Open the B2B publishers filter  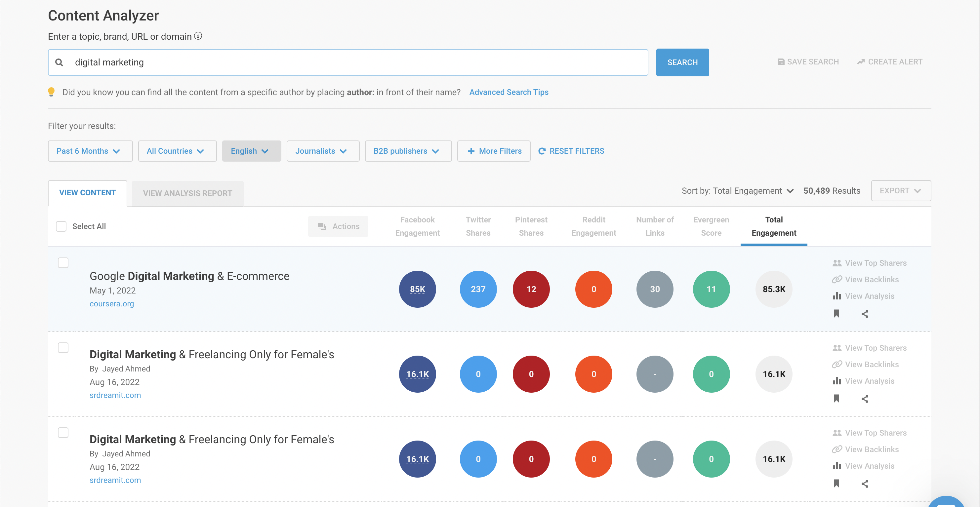point(408,151)
